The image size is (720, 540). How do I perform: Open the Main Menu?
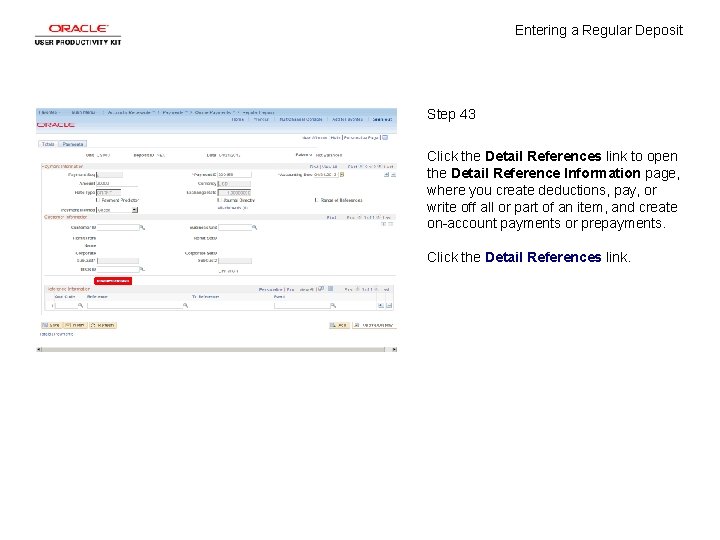coord(84,112)
